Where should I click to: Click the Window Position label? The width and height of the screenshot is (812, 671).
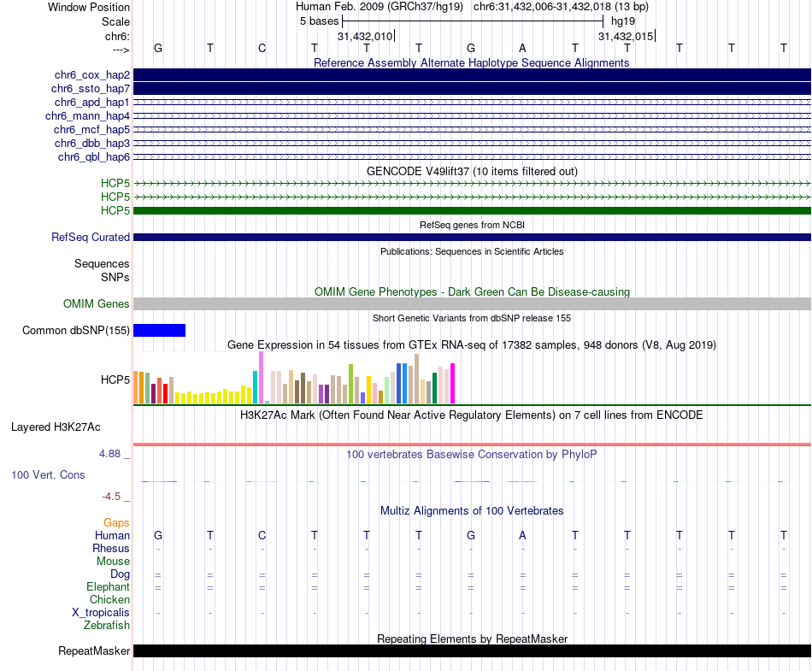click(x=89, y=7)
